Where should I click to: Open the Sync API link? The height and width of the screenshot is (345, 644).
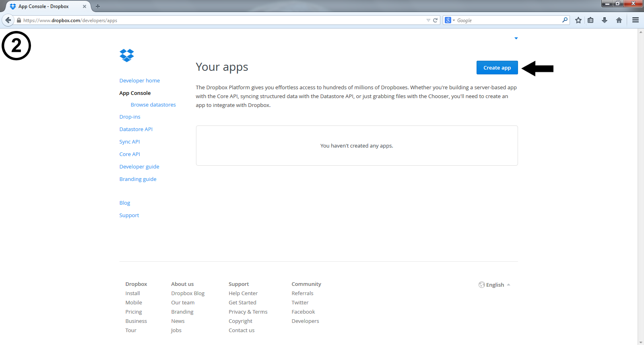[130, 142]
